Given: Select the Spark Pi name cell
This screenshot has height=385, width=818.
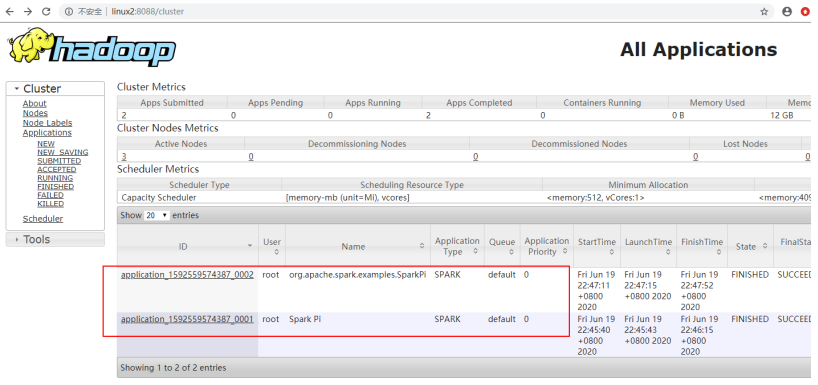Looking at the screenshot, I should [x=305, y=319].
